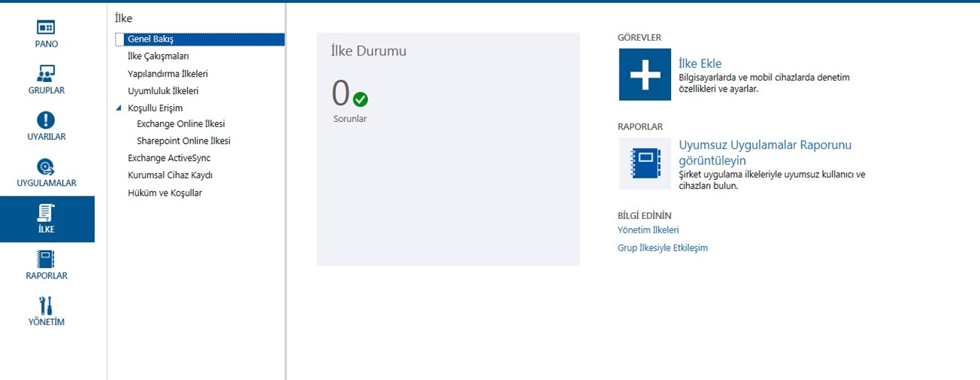Image resolution: width=980 pixels, height=380 pixels.
Task: Open the Yönetim İlkeleri help link
Action: point(648,230)
